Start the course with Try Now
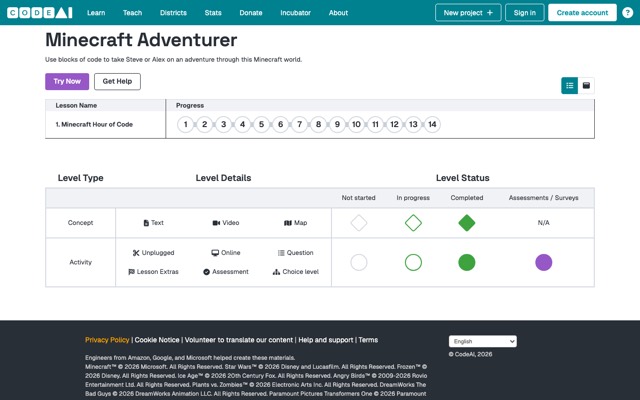640x400 pixels. coord(67,82)
